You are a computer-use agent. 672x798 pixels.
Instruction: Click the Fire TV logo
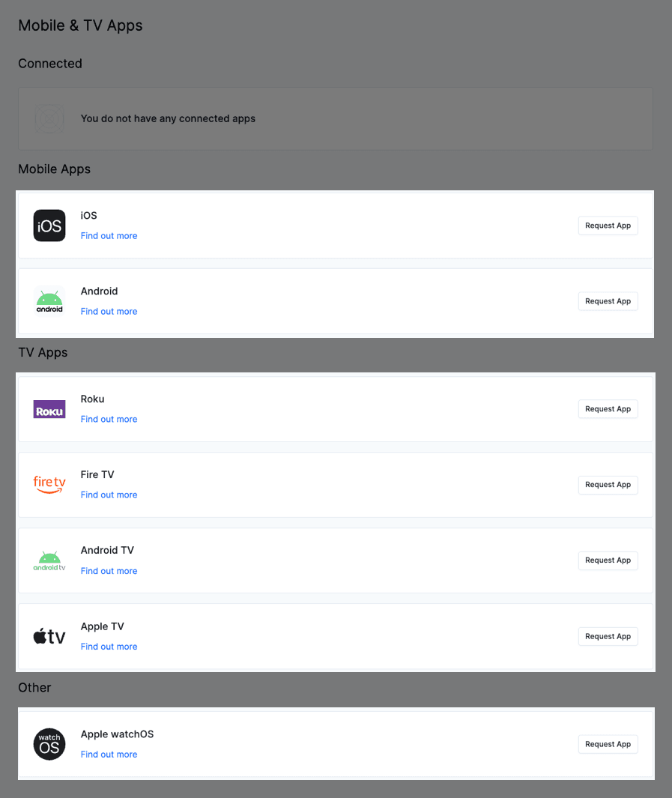click(49, 485)
